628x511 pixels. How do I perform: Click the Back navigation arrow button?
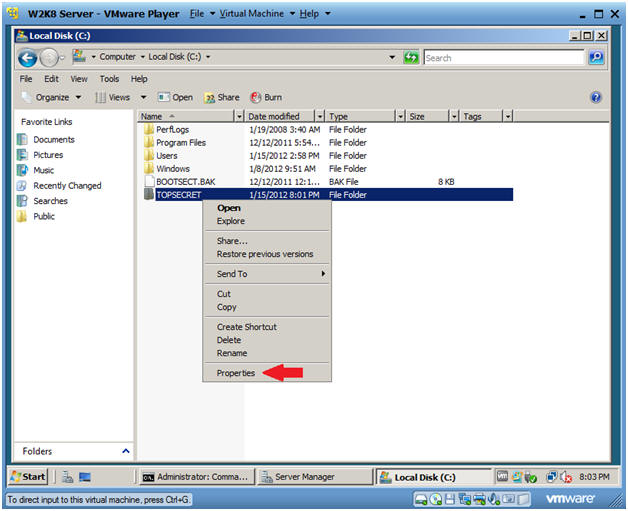click(x=28, y=58)
